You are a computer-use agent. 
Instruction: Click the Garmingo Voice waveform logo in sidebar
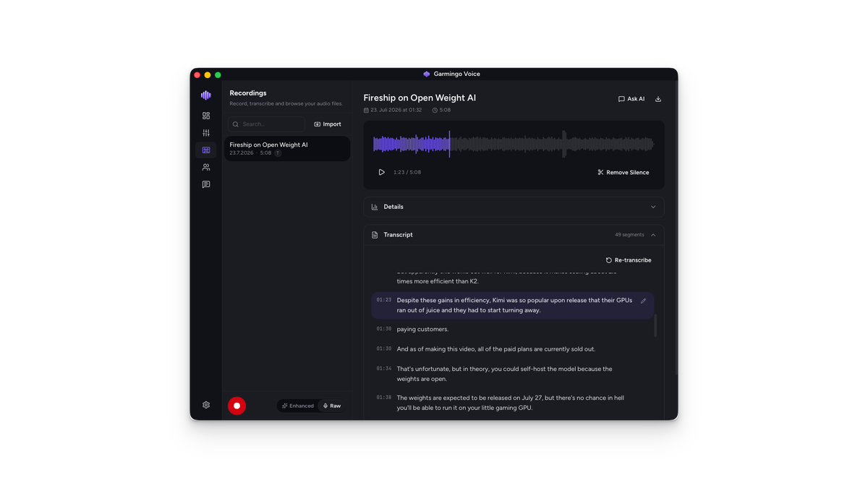pos(206,95)
